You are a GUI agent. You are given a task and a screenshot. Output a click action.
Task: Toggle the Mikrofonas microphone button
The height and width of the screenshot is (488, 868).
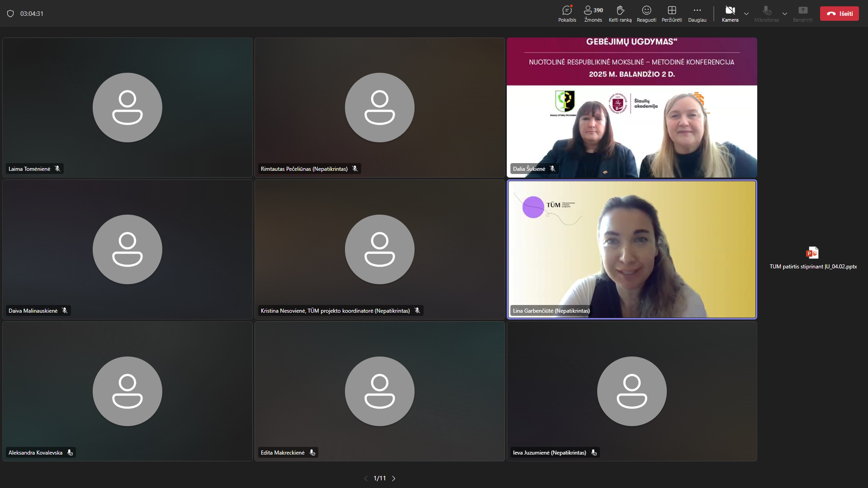[766, 14]
